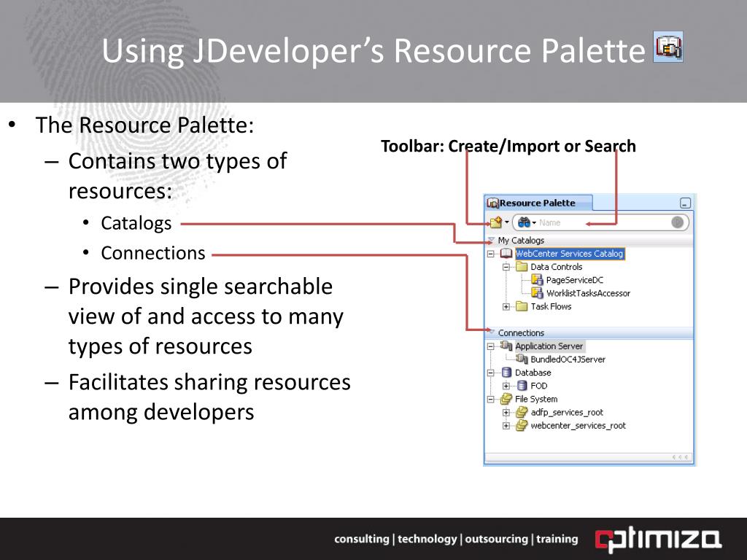Select Application Server
The width and height of the screenshot is (747, 560).
549,346
